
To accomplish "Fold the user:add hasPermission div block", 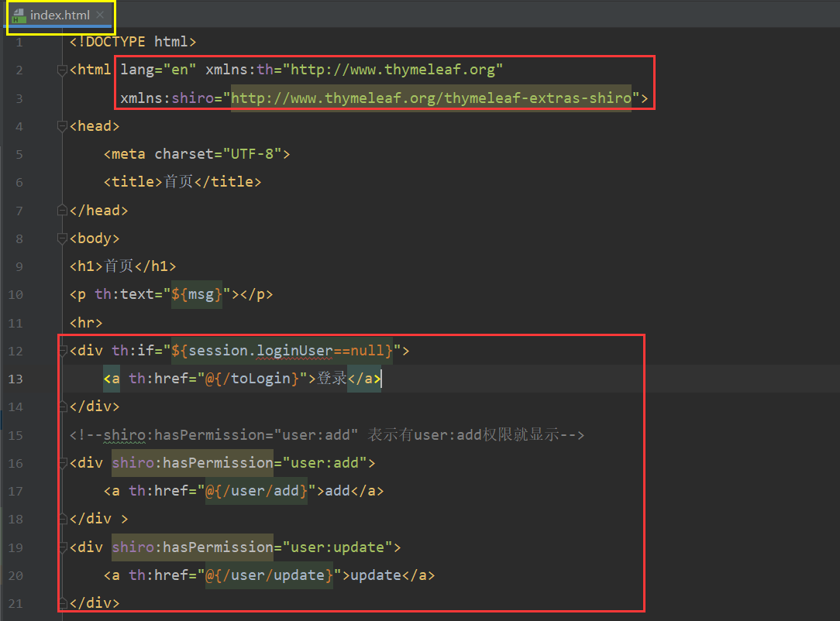I will pyautogui.click(x=62, y=463).
